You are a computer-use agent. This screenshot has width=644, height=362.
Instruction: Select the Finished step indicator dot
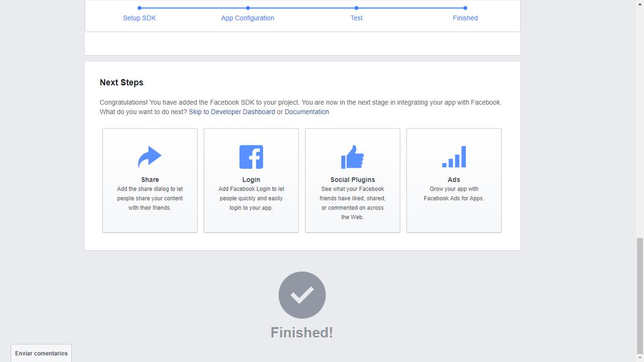pyautogui.click(x=465, y=8)
